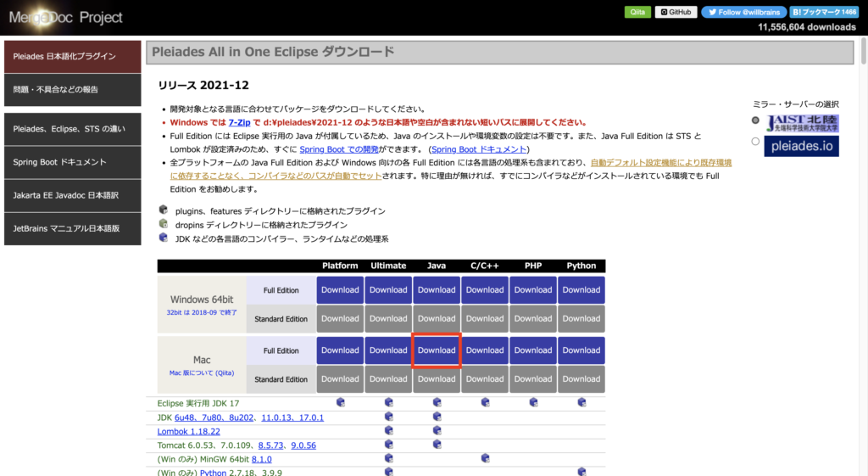
Task: Open the 7-Zip link
Action: [239, 122]
